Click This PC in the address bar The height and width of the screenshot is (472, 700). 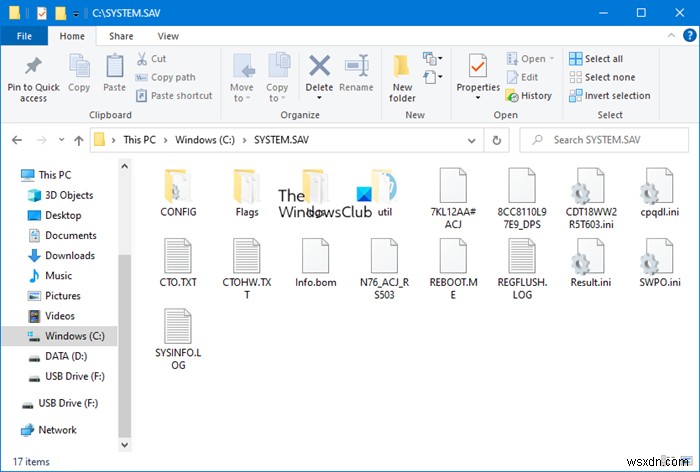coord(139,140)
